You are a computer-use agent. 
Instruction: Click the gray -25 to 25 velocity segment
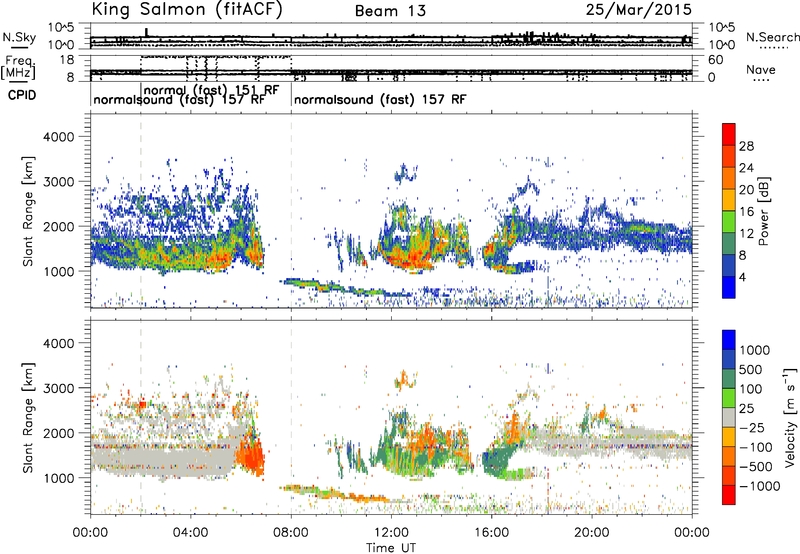click(729, 418)
